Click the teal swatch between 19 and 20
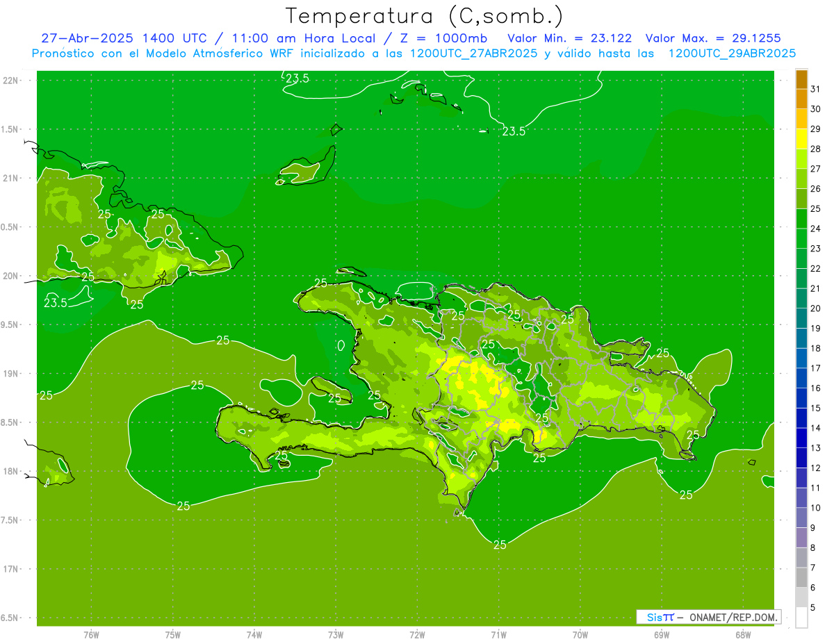The image size is (834, 644). (x=801, y=318)
